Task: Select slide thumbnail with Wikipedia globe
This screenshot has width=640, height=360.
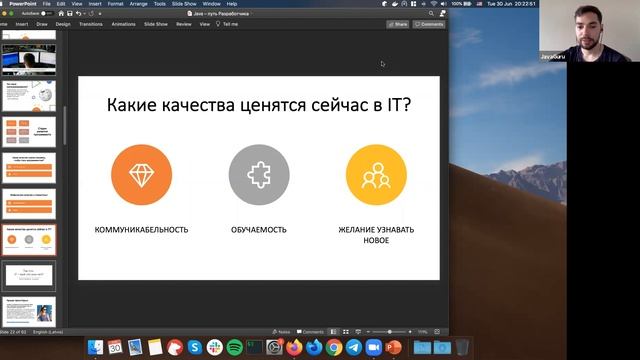Action: click(29, 96)
